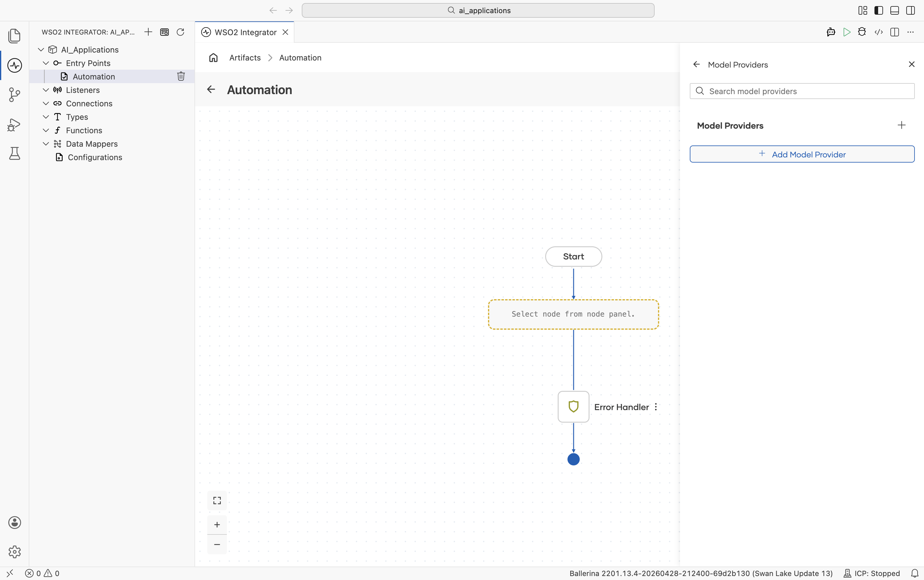924x580 pixels.
Task: Collapse the Functions section
Action: (46, 130)
